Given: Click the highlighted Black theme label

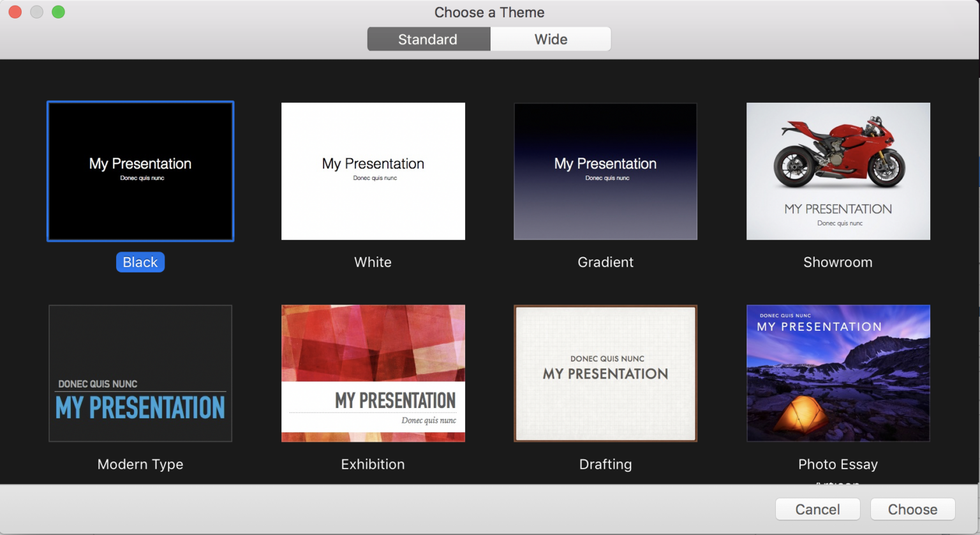Looking at the screenshot, I should [140, 262].
